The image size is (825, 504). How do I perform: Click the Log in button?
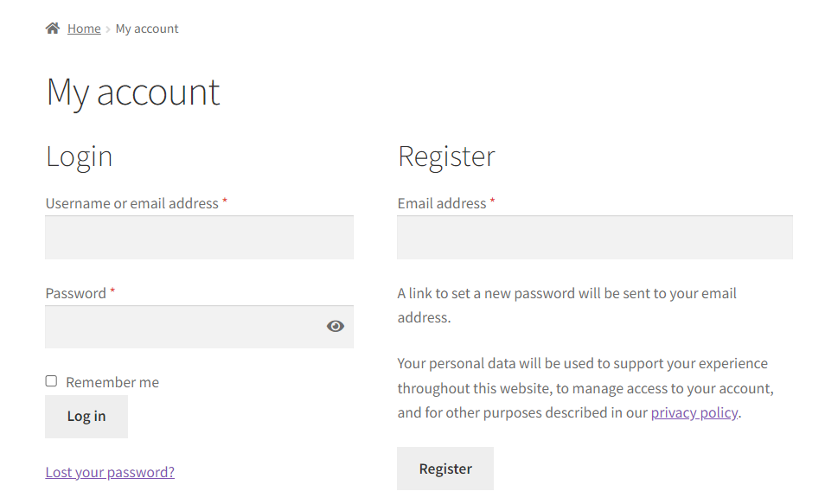click(86, 416)
